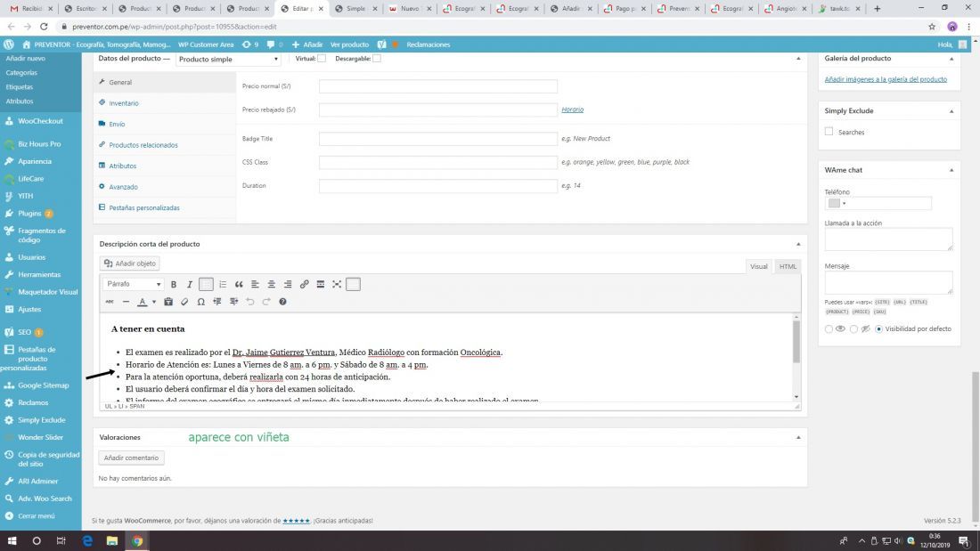Apply strikethrough formatting
This screenshot has height=551, width=980.
pos(110,302)
